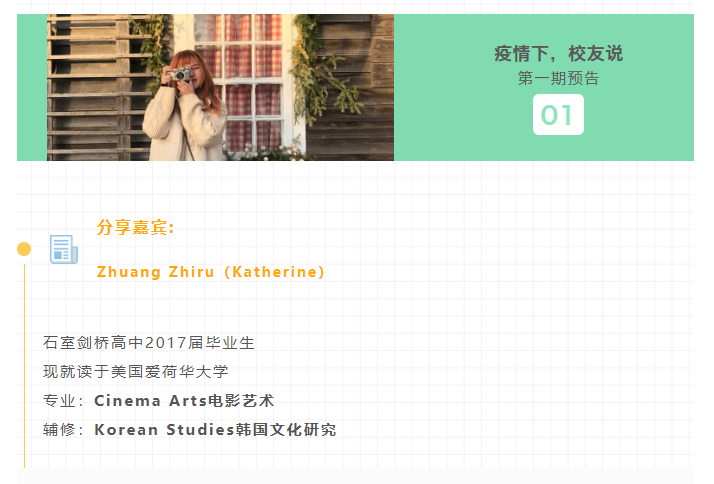This screenshot has width=714, height=484.
Task: Click the 专业 label
Action: pos(59,401)
